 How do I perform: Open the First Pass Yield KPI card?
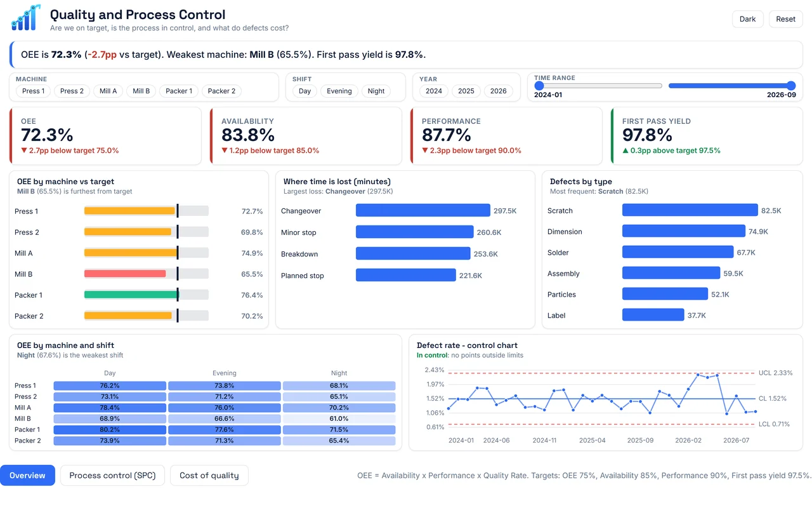(x=707, y=136)
